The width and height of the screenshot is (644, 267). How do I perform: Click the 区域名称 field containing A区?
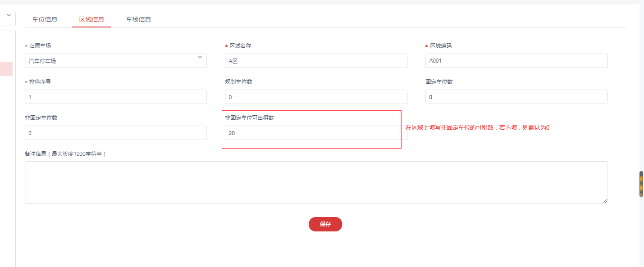pos(316,61)
